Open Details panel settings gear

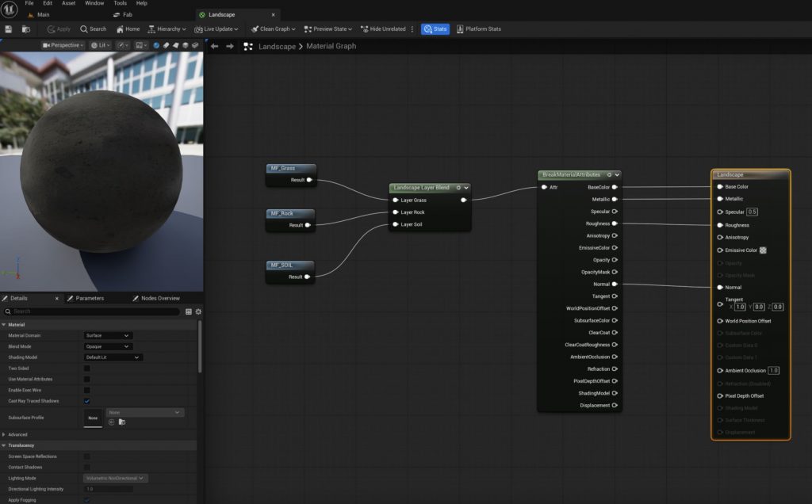tap(197, 311)
